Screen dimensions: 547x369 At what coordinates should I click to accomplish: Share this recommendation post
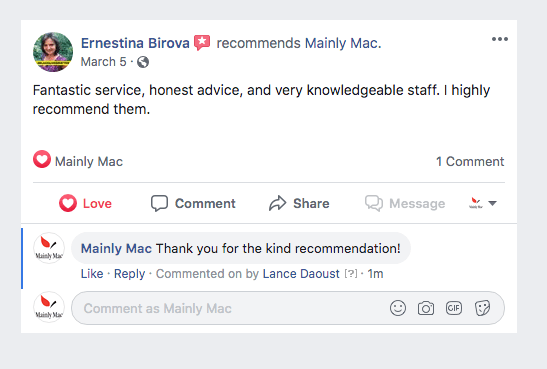click(x=299, y=203)
